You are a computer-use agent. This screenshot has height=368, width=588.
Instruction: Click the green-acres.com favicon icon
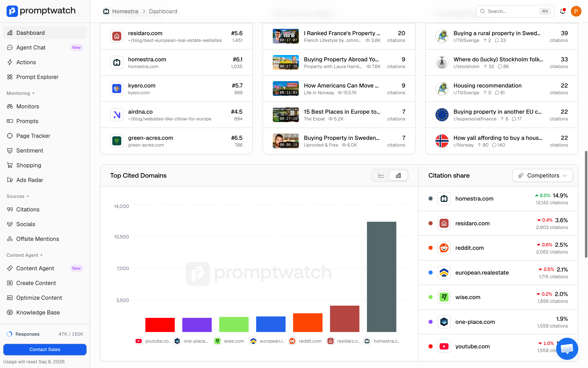[117, 141]
